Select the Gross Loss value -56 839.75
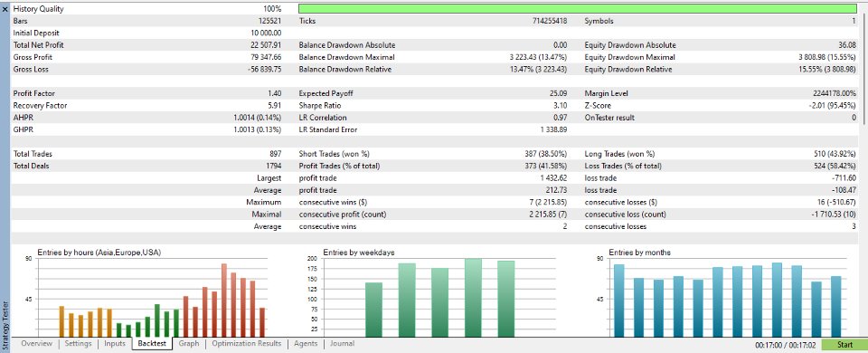Viewport: 868px width, 353px height. click(265, 70)
